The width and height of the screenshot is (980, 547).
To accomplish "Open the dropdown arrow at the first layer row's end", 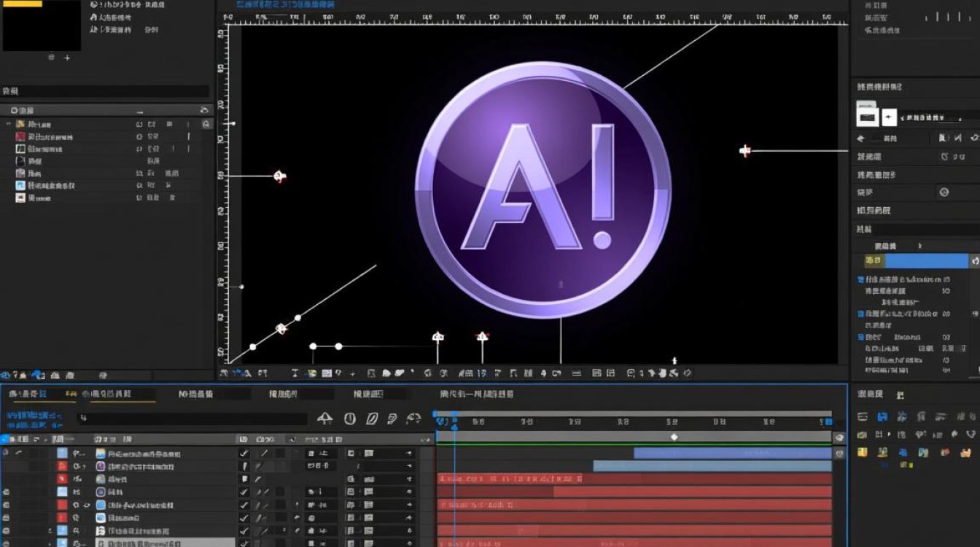I will tap(409, 454).
